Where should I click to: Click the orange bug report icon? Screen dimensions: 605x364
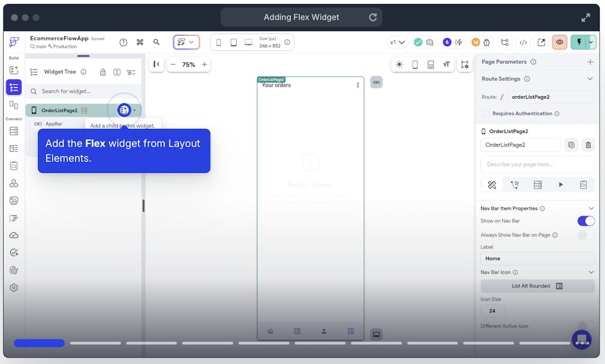(488, 42)
